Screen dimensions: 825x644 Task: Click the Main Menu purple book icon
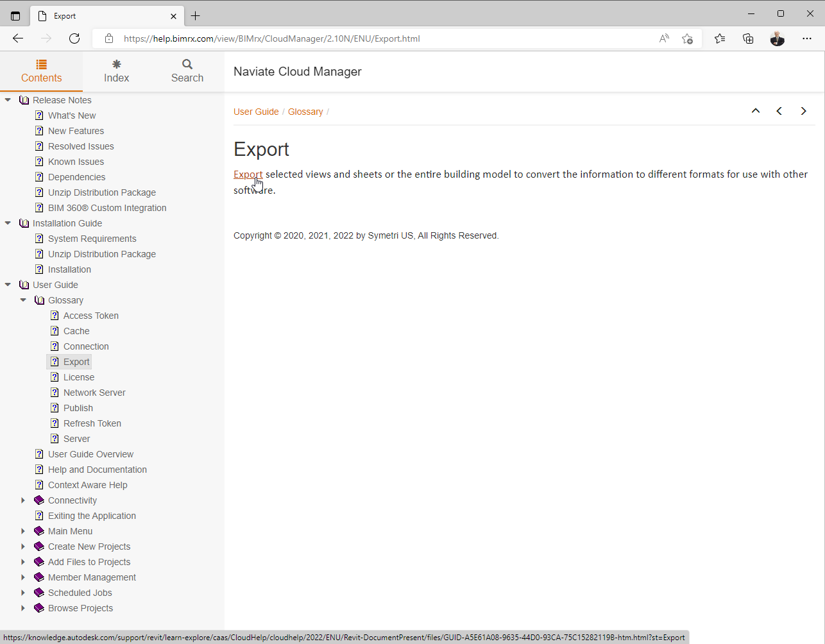(39, 531)
